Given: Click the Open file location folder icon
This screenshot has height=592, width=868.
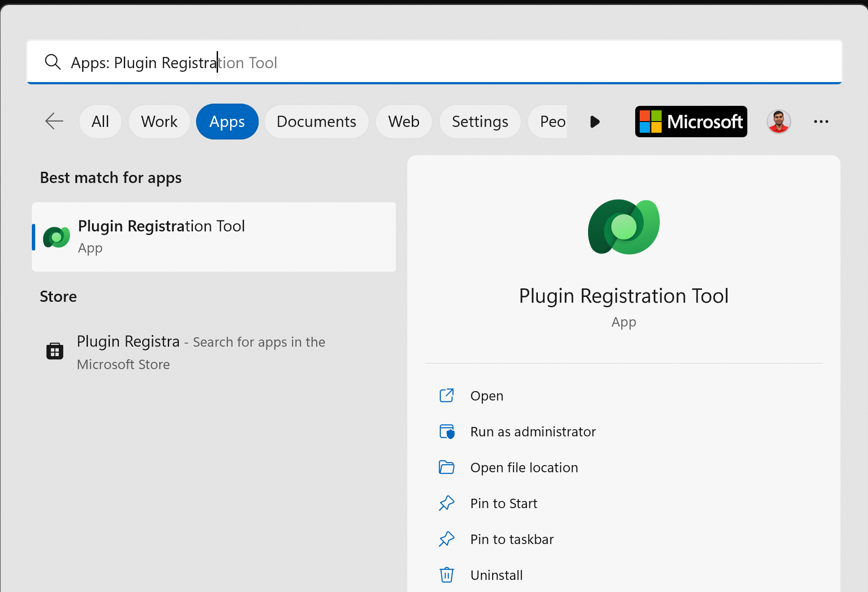Looking at the screenshot, I should [446, 467].
